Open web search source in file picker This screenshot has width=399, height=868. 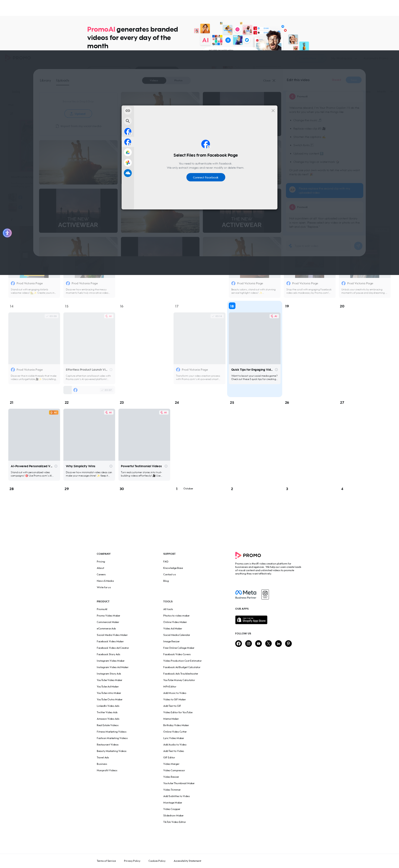(128, 121)
